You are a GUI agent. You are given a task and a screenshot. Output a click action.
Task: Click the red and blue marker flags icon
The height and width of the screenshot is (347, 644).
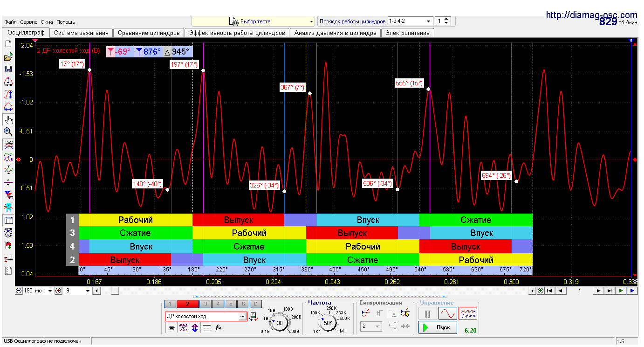(8, 194)
